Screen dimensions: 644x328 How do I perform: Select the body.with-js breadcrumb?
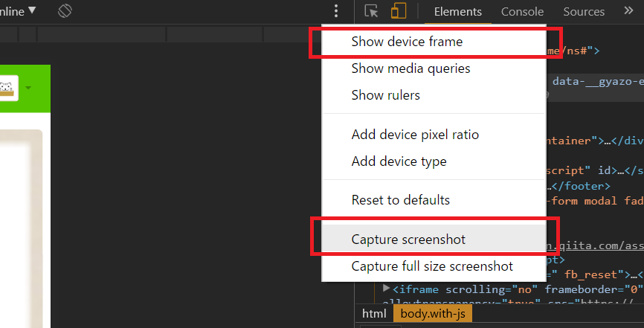pos(433,313)
